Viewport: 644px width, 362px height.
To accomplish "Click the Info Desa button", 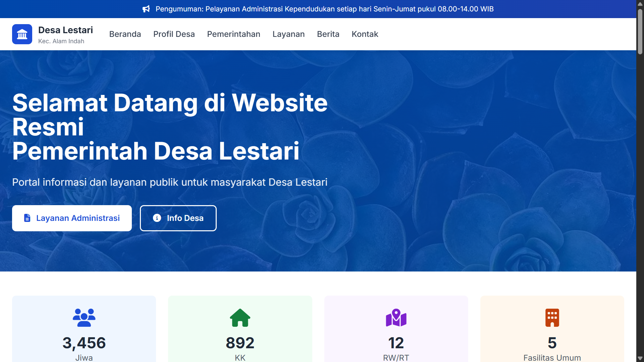I will (x=178, y=218).
